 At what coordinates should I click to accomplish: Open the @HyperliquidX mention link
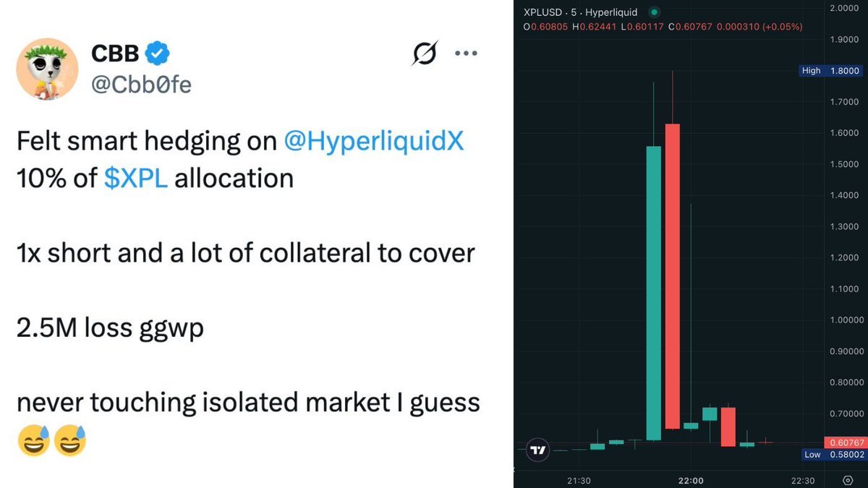tap(374, 142)
